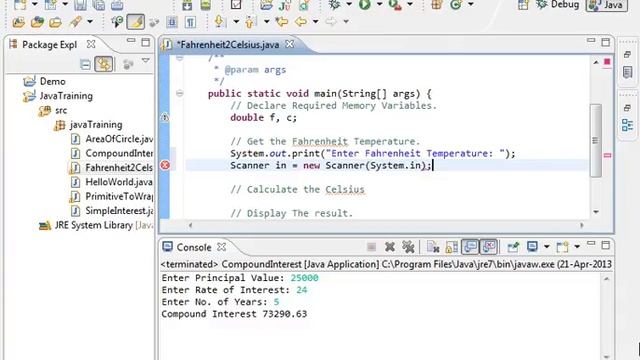Toggle Link with Editor in Package Explorer
Screen dimensions: 640x360
(104, 64)
